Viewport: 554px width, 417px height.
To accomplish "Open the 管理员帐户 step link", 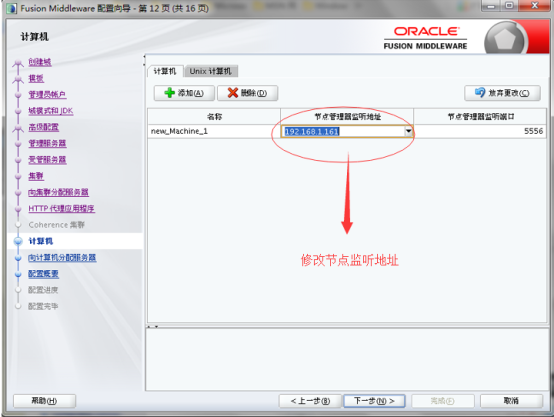I will tap(47, 95).
